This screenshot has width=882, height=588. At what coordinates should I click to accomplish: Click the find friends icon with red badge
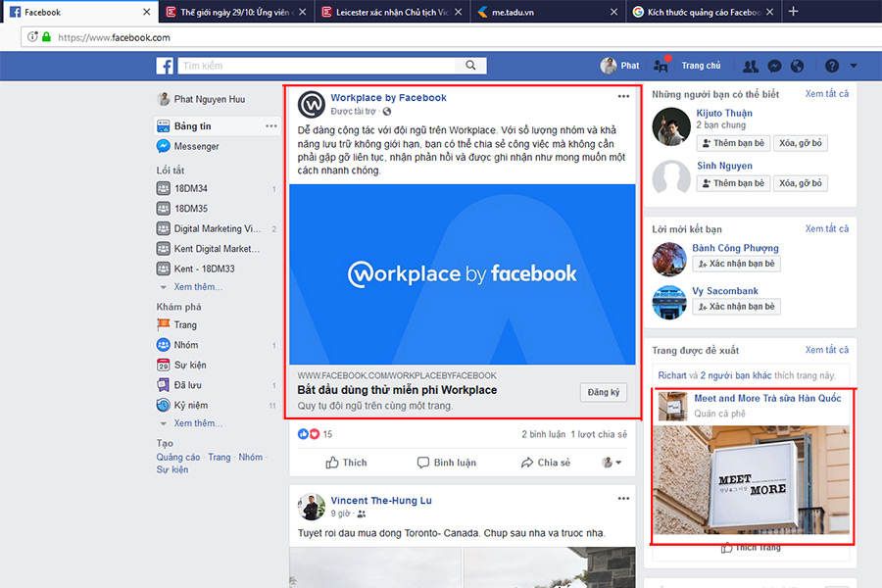pyautogui.click(x=661, y=66)
